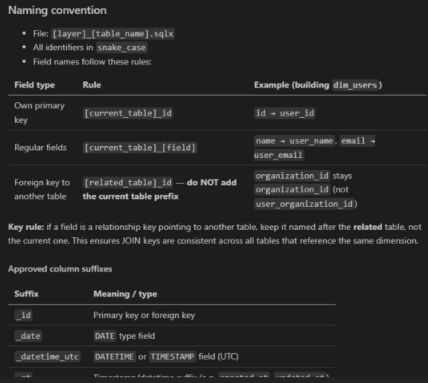The image size is (428, 383).
Task: Click the '_date' suffix code
Action: pos(28,336)
